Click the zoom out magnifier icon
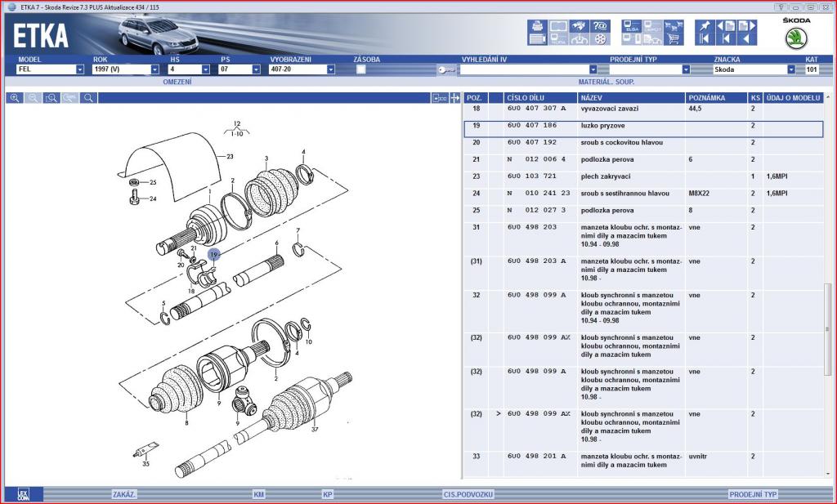 33,98
